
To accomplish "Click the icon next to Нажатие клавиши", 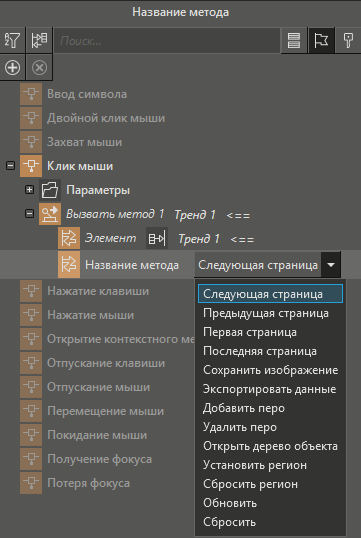I will [31, 291].
